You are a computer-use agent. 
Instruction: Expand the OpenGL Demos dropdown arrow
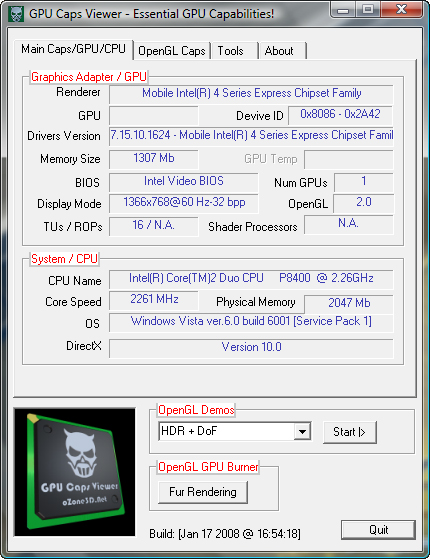coord(302,432)
